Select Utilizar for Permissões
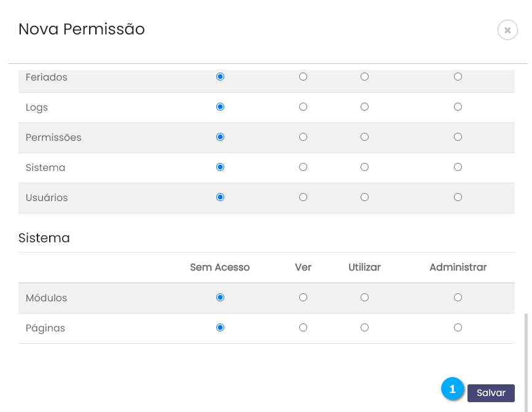532x412 pixels. (364, 137)
